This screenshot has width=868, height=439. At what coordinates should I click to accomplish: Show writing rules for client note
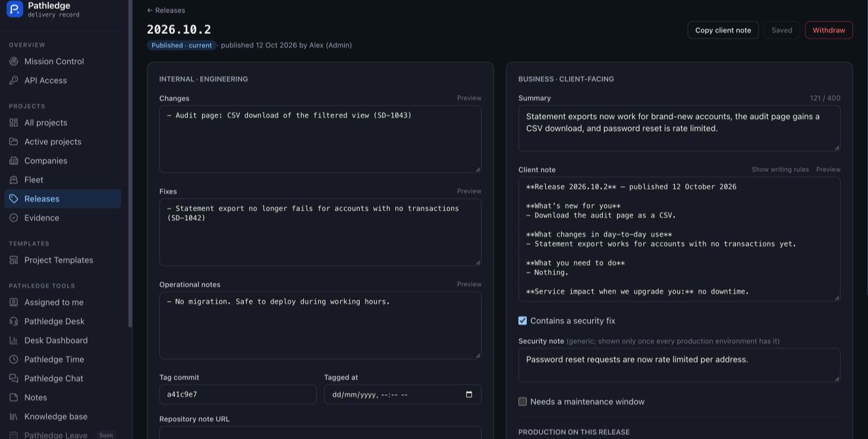(780, 170)
